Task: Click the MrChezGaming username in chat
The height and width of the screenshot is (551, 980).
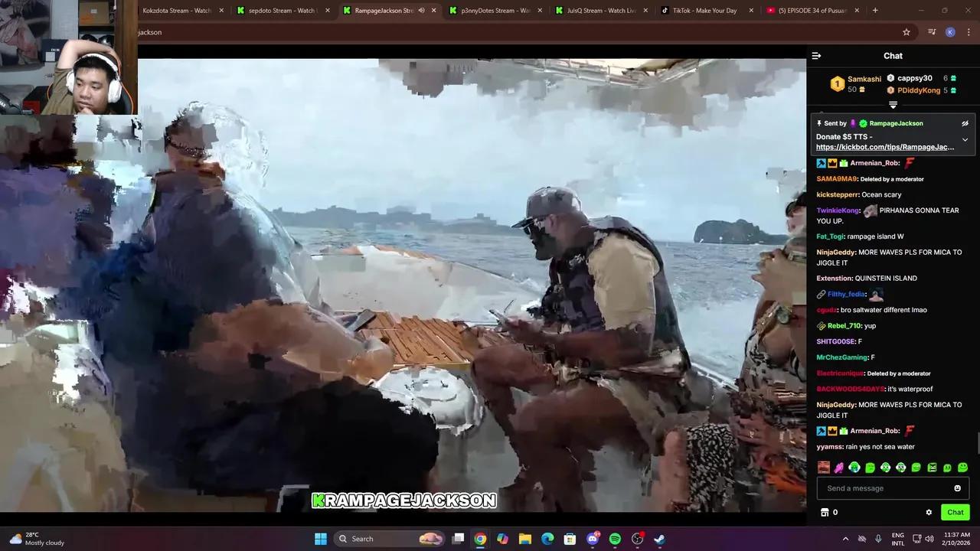Action: (x=841, y=357)
